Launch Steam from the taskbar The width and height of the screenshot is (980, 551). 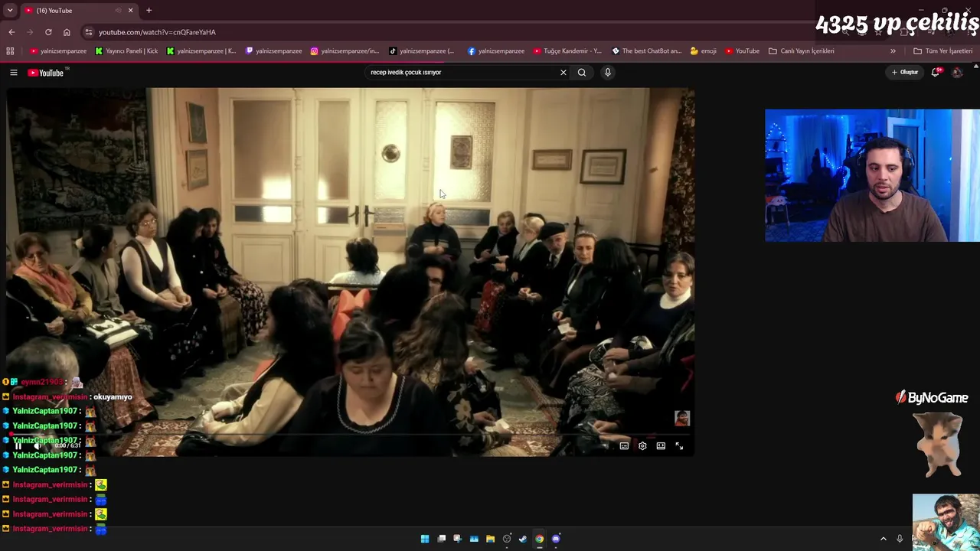click(x=523, y=539)
